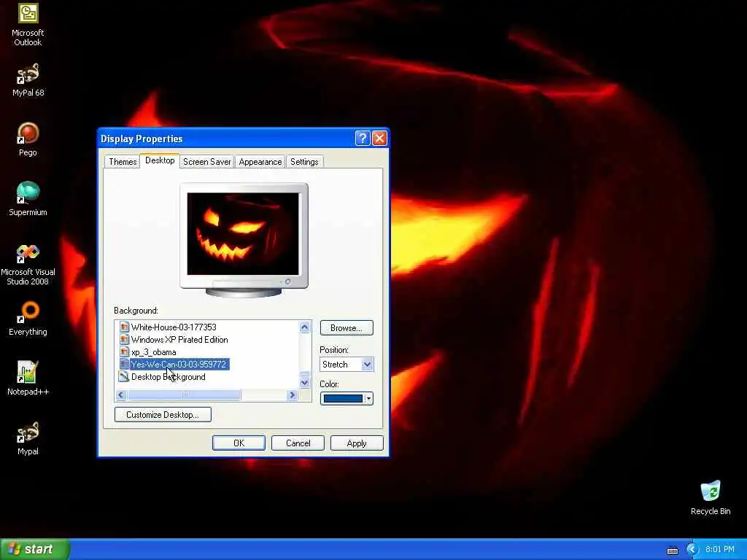
Task: Click background list scroll down arrow
Action: [305, 382]
